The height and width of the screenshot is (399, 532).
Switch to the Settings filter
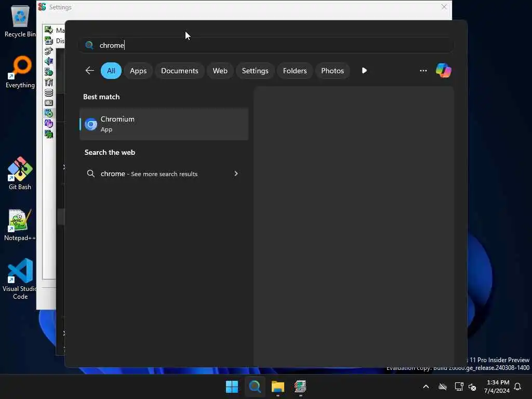(255, 71)
